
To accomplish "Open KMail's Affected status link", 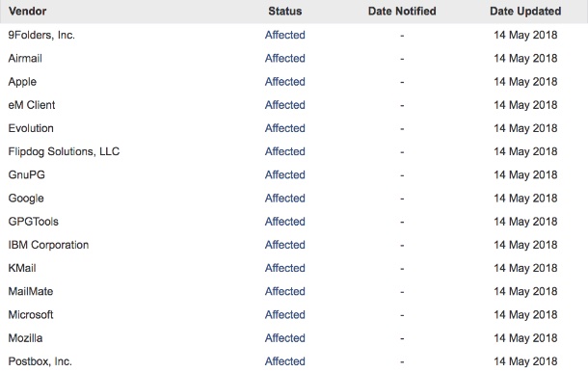I will tap(285, 268).
